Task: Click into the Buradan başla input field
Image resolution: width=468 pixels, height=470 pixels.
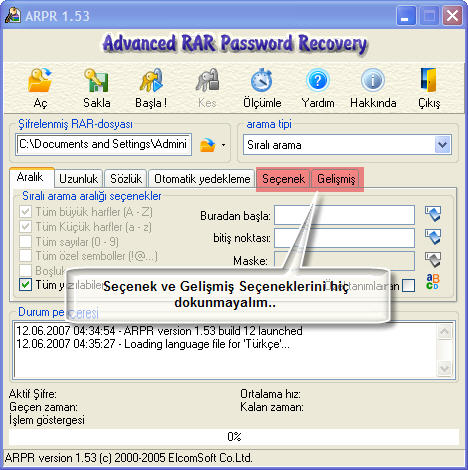Action: [344, 215]
